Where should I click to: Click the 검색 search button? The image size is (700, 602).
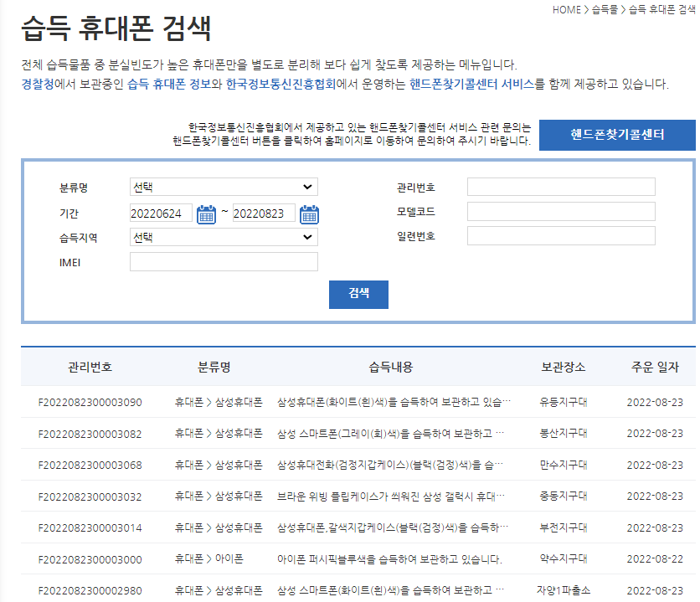point(358,295)
